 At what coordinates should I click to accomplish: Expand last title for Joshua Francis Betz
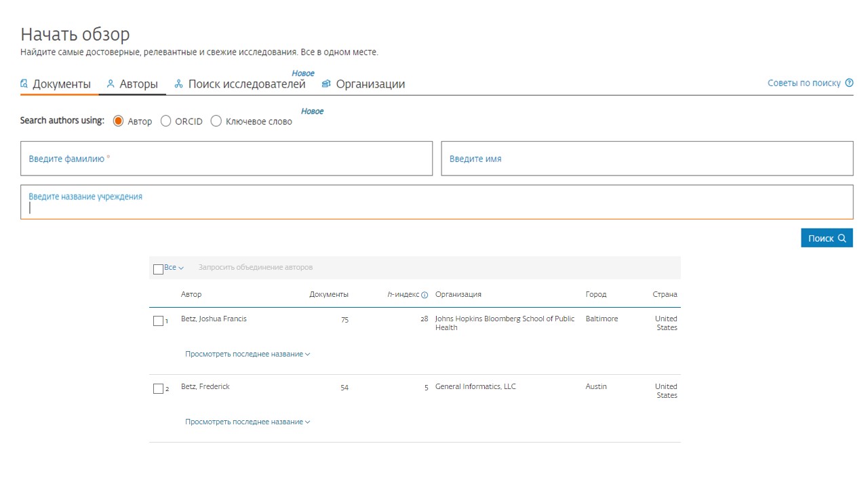click(x=248, y=354)
